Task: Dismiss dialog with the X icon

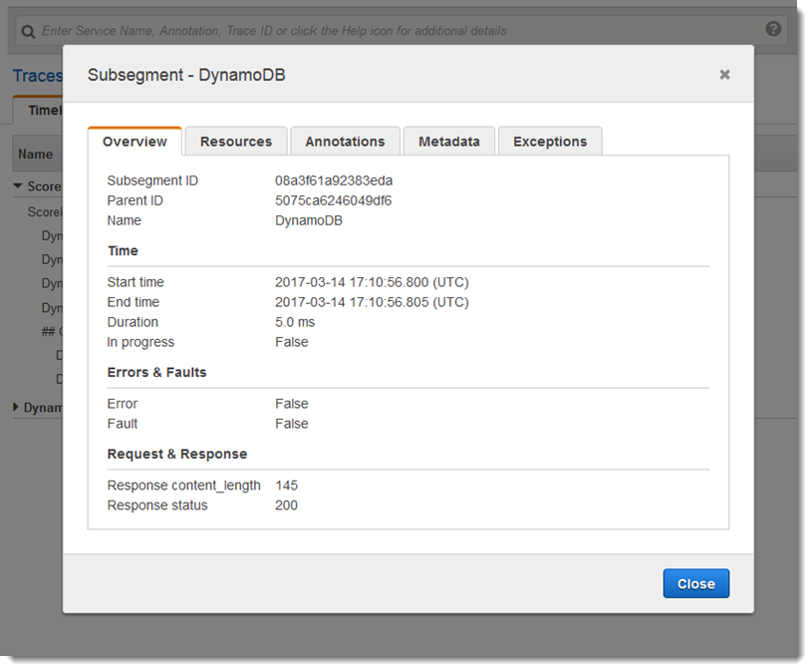Action: [x=724, y=75]
